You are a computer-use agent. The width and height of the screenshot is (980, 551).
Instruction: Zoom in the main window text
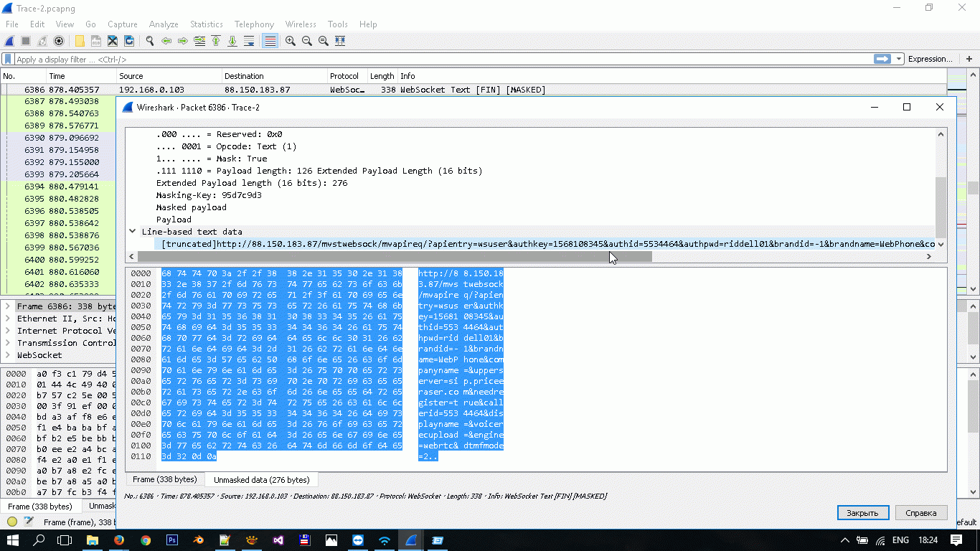(x=291, y=41)
